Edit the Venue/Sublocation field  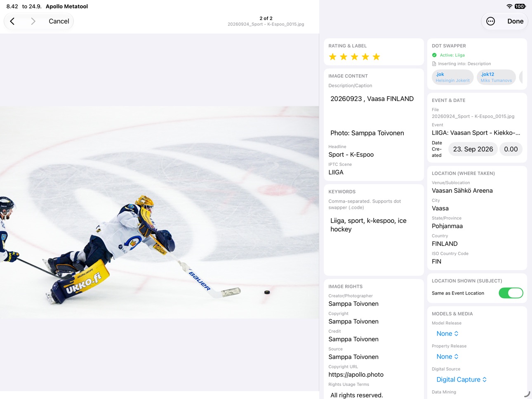coord(477,191)
